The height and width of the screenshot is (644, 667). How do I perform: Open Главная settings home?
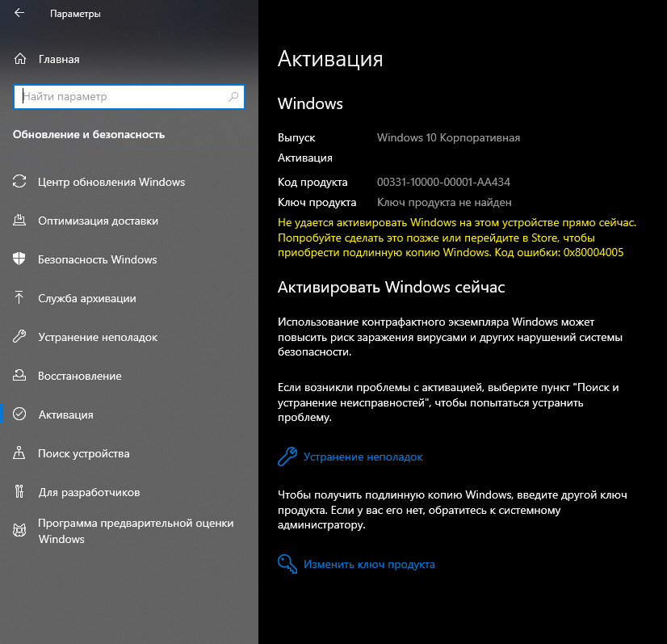pos(59,59)
